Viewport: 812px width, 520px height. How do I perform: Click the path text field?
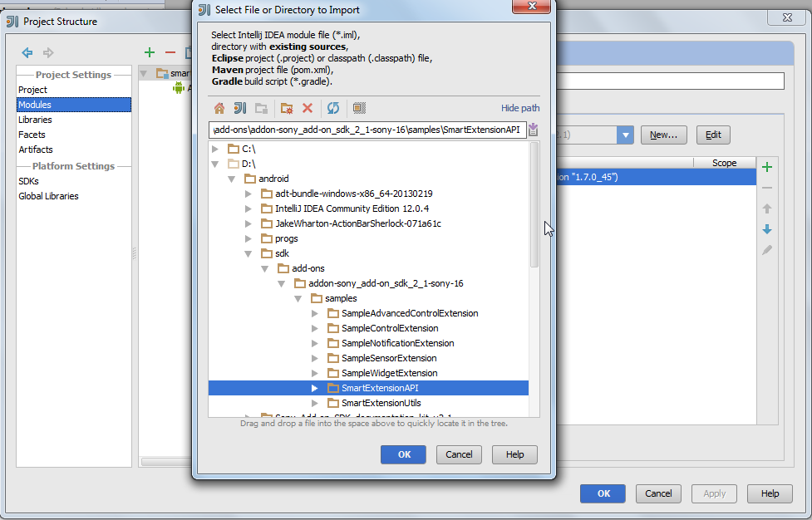click(x=367, y=130)
